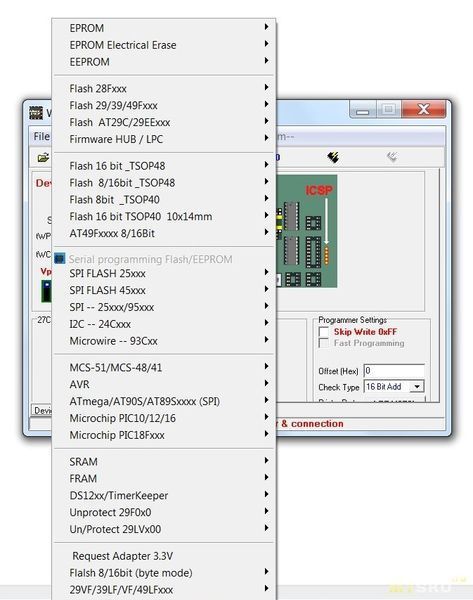Viewport: 473px width, 600px height.
Task: Open MCS-51/MCS-48/41 submenu
Action: [x=164, y=367]
